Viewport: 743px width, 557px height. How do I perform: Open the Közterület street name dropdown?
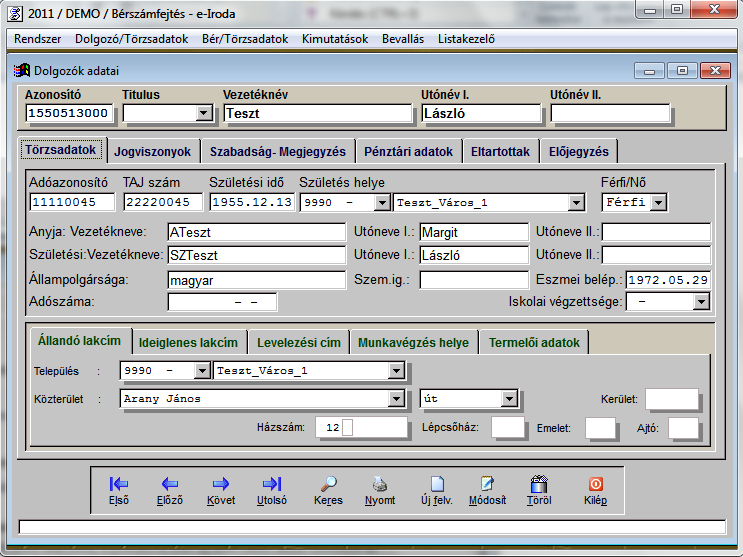(396, 399)
